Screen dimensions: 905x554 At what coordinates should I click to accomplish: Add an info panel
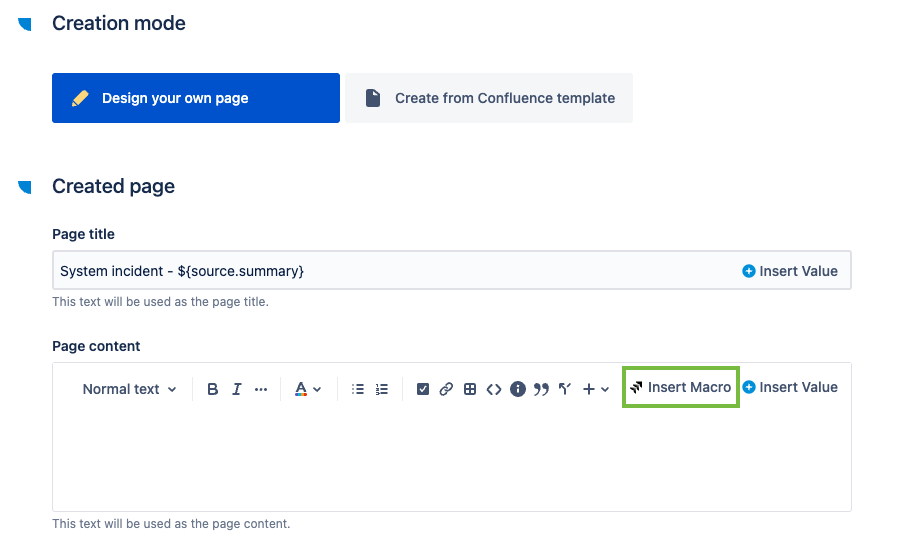pyautogui.click(x=518, y=389)
